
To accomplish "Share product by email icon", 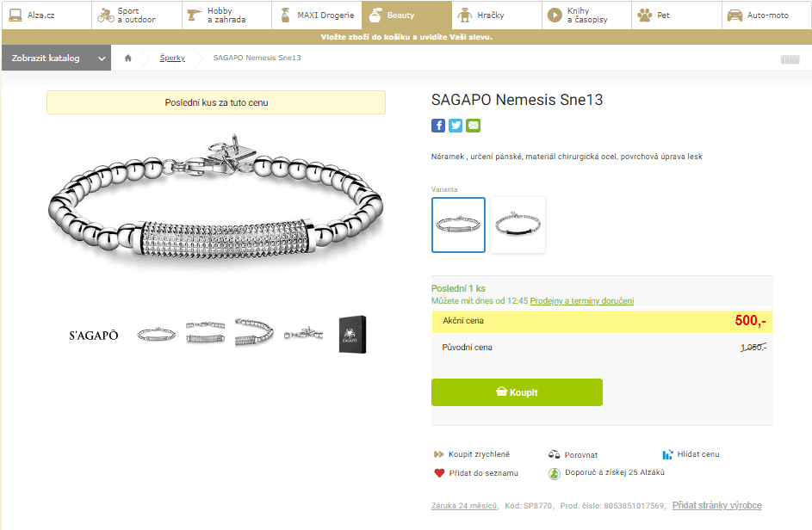I will 473,126.
